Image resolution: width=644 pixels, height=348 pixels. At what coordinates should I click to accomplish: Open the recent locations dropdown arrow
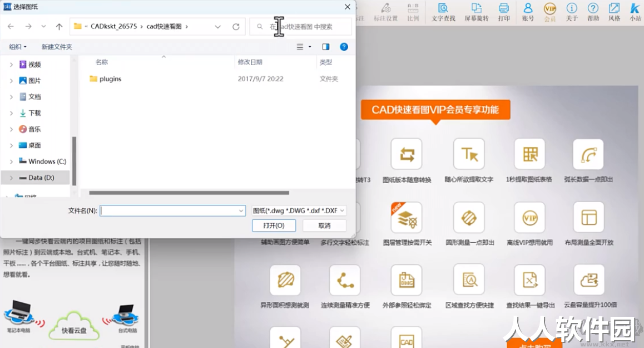(43, 26)
